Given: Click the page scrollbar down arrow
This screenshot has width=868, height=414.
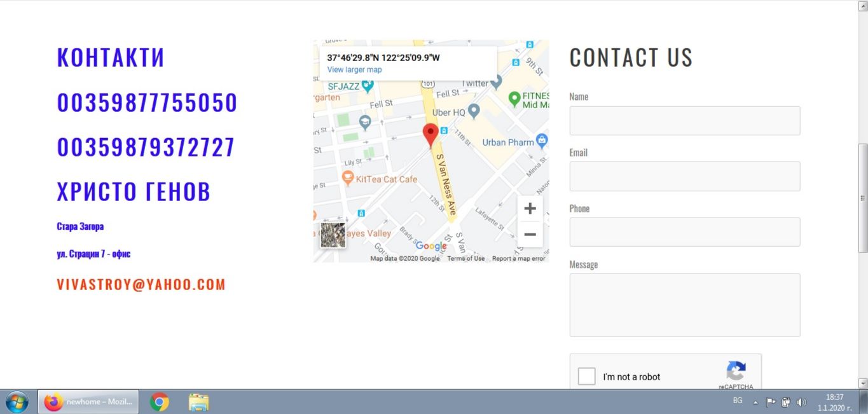Looking at the screenshot, I should (x=863, y=383).
